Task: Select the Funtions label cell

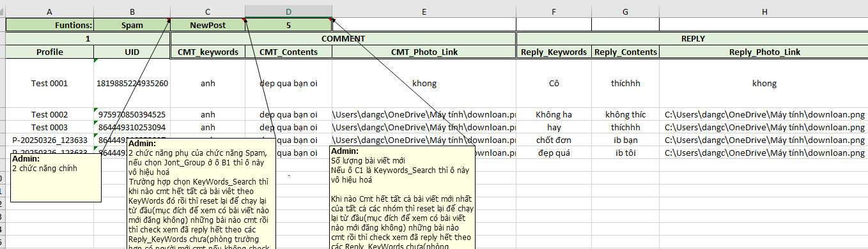Action: [50, 26]
